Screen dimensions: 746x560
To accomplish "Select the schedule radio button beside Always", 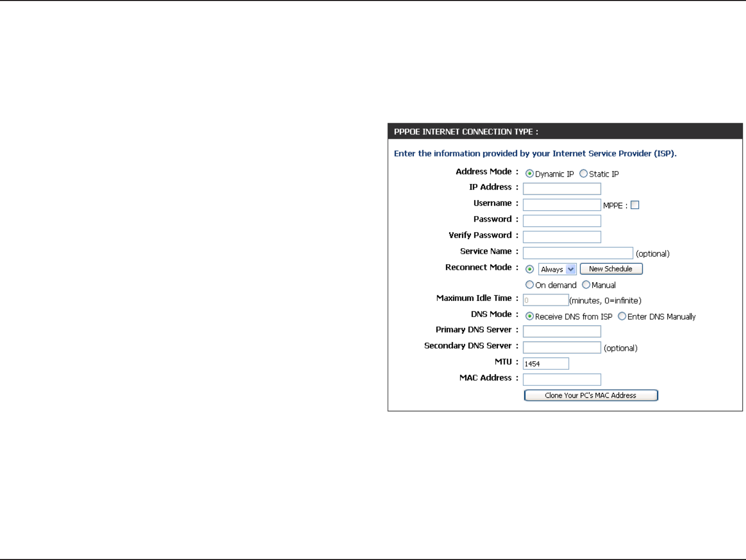I will [529, 269].
